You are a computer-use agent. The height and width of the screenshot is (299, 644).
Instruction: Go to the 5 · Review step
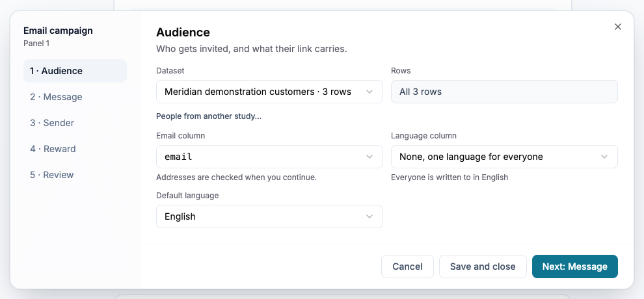[x=75, y=175]
